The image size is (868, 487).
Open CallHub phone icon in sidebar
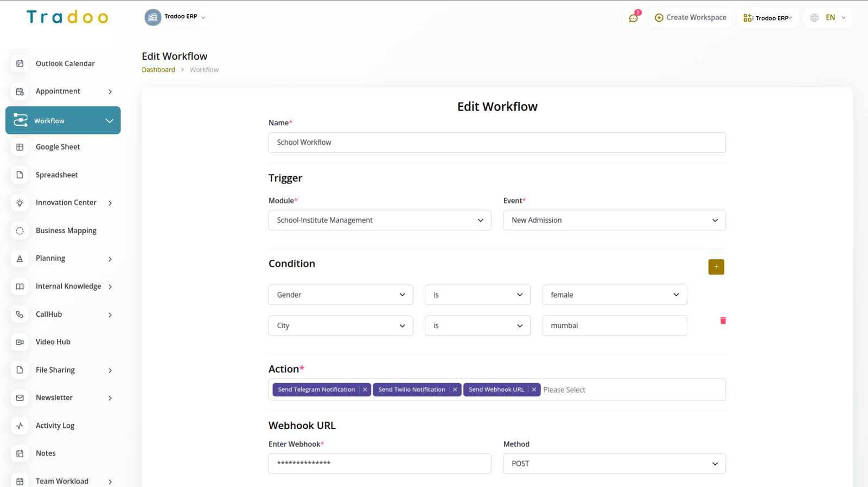pyautogui.click(x=20, y=315)
